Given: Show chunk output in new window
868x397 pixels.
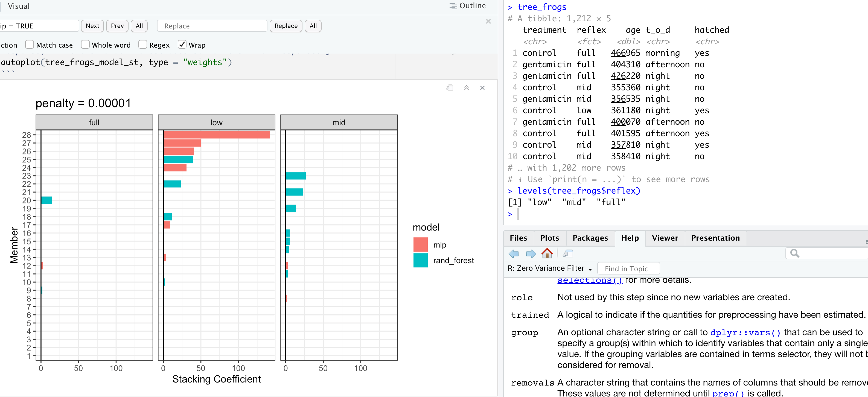Looking at the screenshot, I should [449, 87].
